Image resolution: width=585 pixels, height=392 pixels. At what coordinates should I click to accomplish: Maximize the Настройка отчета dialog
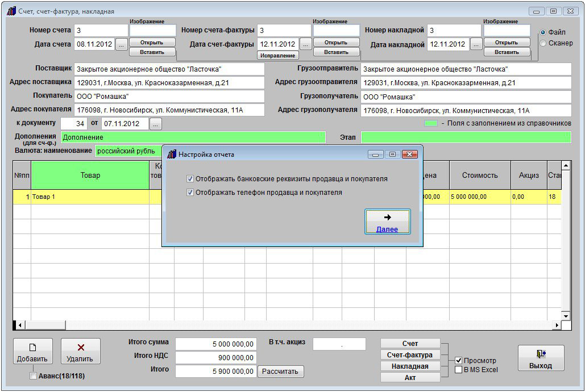pyautogui.click(x=392, y=155)
